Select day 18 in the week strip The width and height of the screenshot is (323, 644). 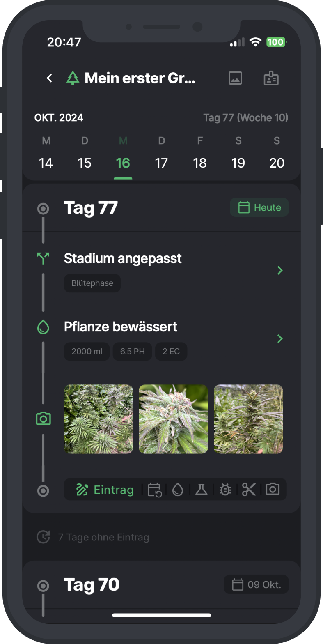pos(200,163)
